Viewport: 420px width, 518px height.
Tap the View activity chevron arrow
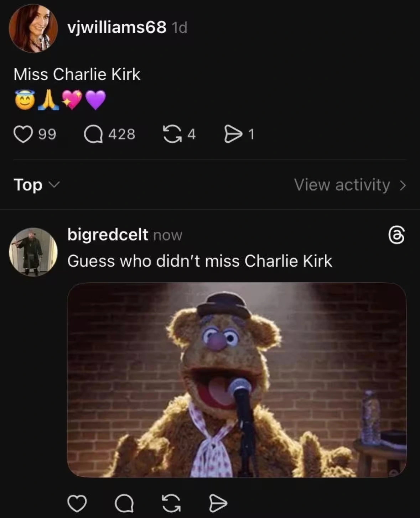(403, 185)
